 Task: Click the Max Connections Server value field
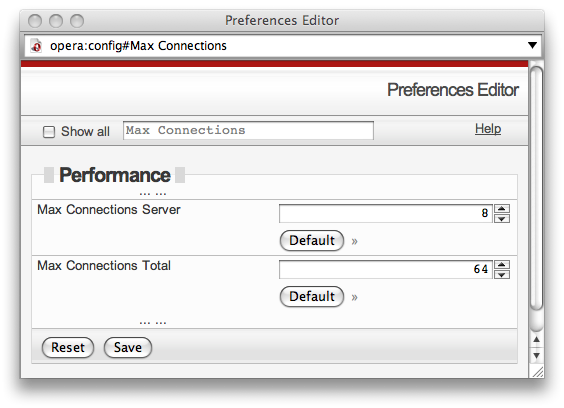(x=386, y=214)
